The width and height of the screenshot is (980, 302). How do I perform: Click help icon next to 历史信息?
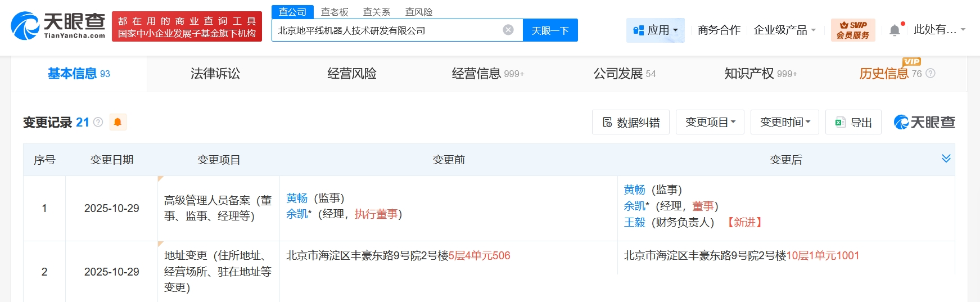coord(931,74)
